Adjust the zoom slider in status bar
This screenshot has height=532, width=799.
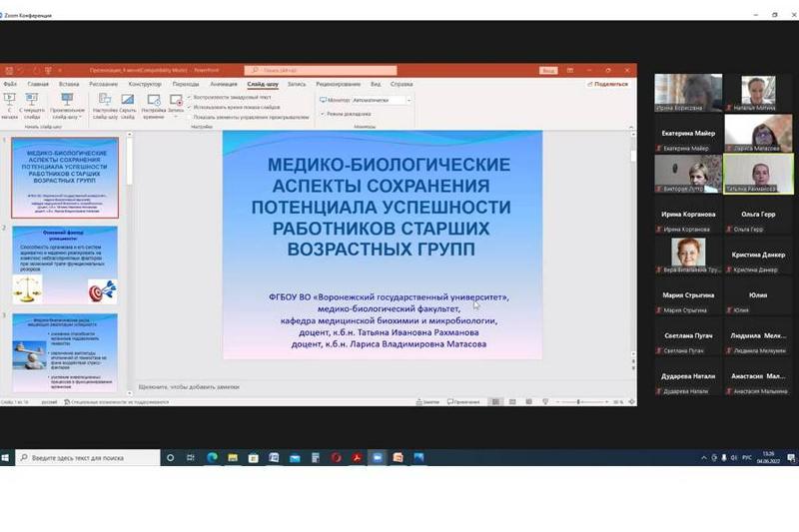581,402
